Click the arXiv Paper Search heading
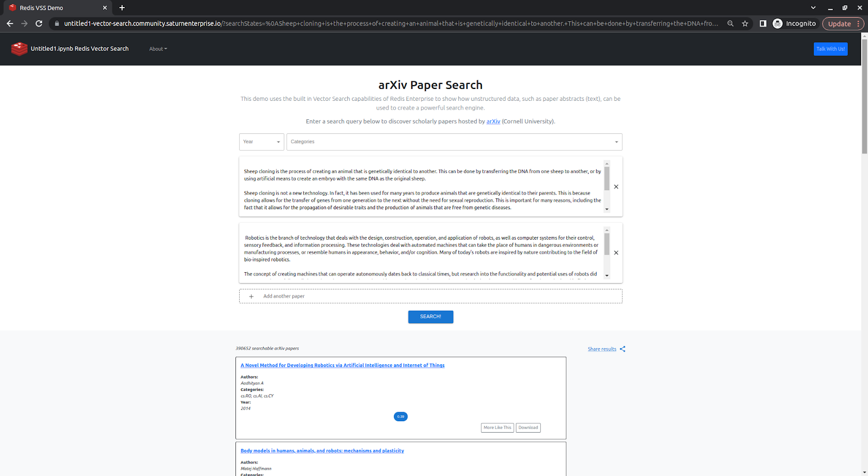This screenshot has width=868, height=476. pyautogui.click(x=431, y=85)
